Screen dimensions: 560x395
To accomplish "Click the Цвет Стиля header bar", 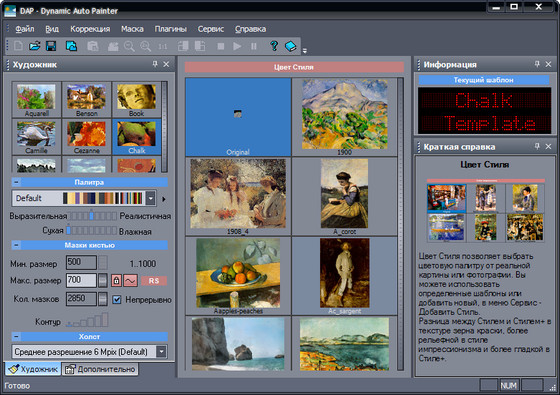I will pos(294,67).
